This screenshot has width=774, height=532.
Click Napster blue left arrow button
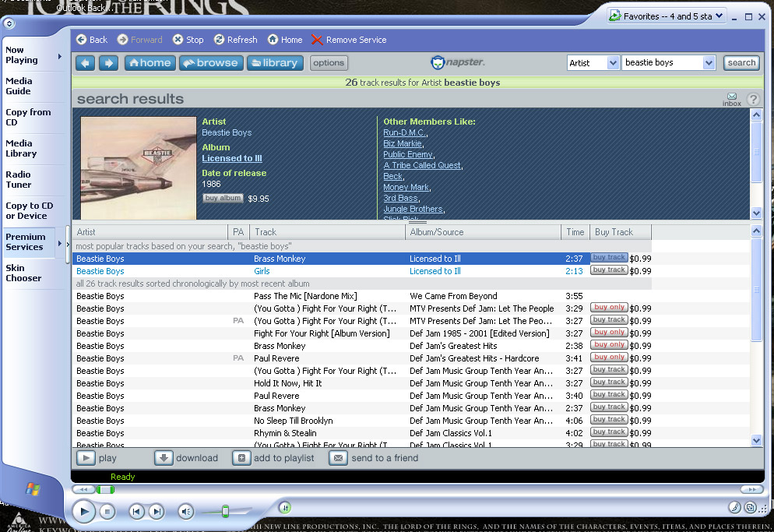[x=86, y=63]
